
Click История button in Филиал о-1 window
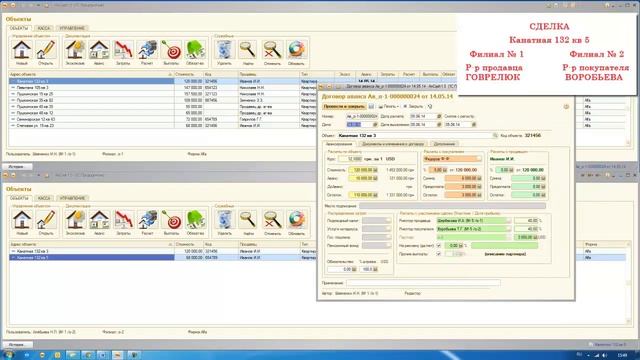click(x=17, y=167)
